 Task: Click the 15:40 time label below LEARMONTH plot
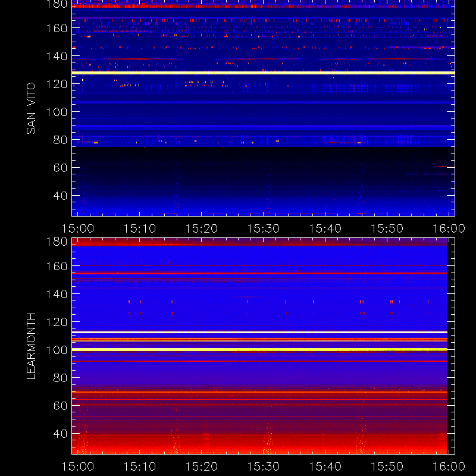click(x=325, y=466)
